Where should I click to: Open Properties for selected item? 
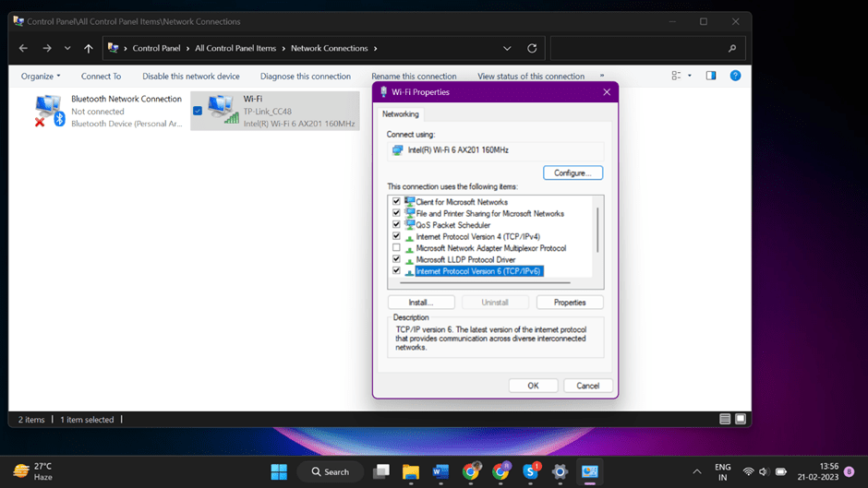(570, 302)
